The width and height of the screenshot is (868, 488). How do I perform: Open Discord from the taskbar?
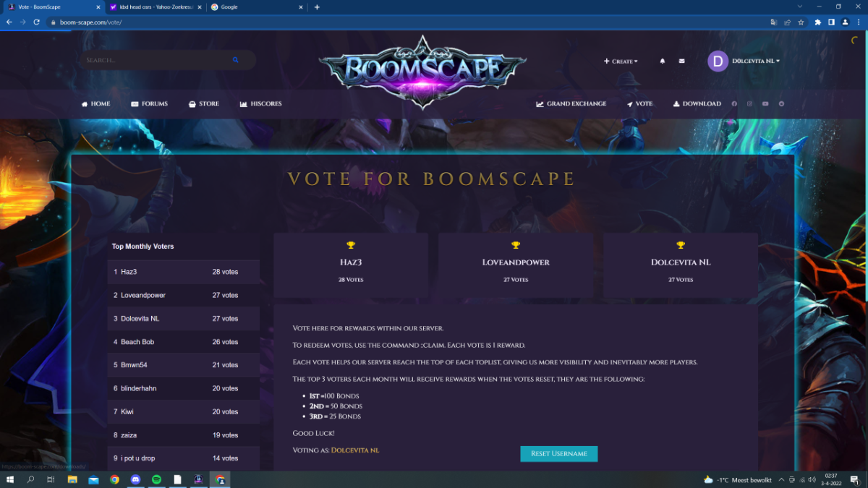click(135, 479)
